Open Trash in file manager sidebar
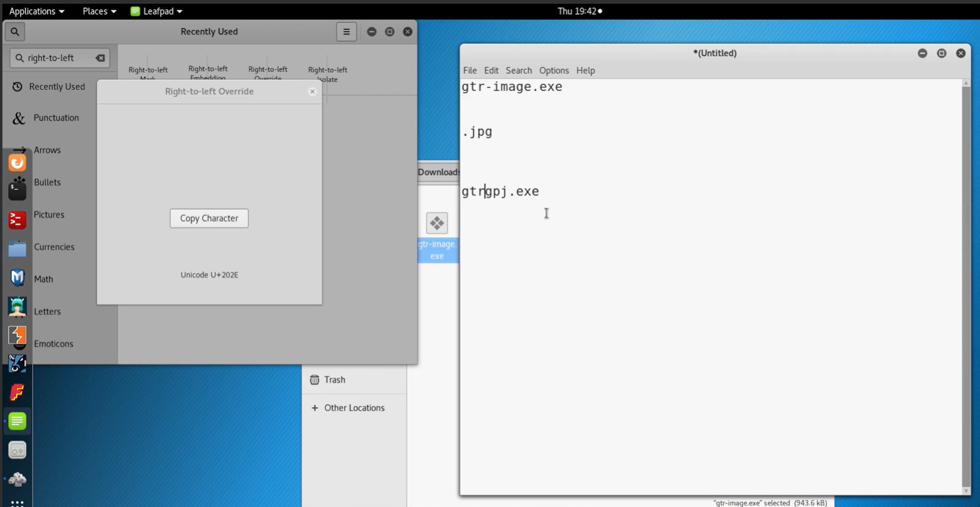Screen dimensions: 980x507 tap(334, 380)
